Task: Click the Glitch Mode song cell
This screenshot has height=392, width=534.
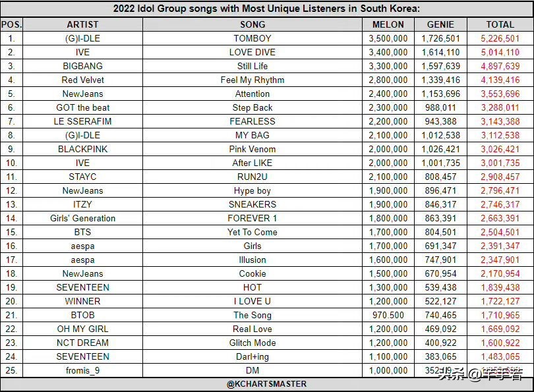Action: 252,343
